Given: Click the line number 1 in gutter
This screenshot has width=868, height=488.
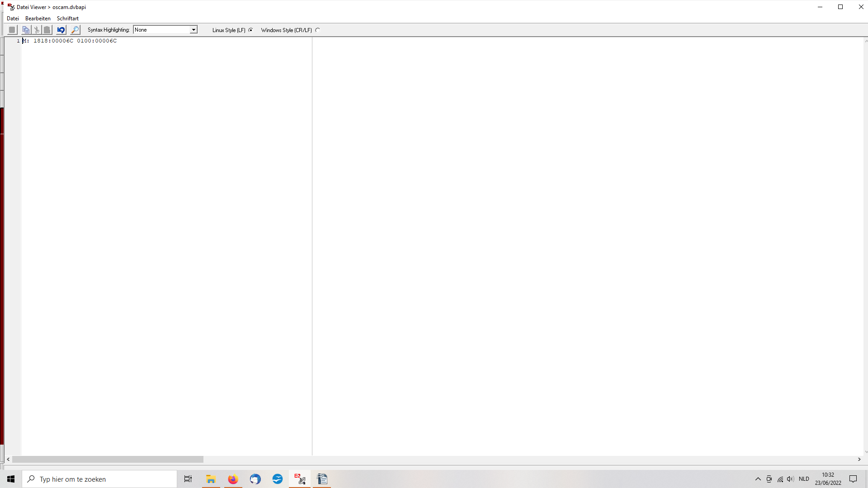Looking at the screenshot, I should point(18,41).
